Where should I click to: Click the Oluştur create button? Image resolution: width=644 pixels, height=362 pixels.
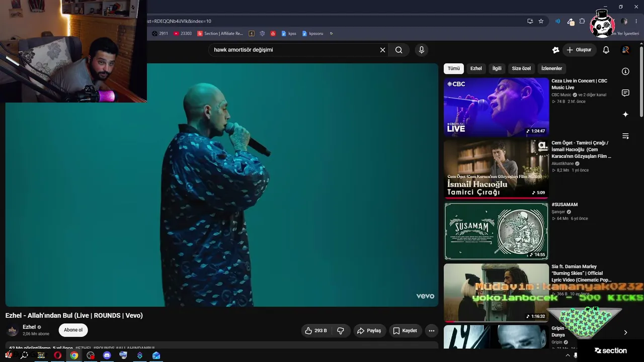pos(579,50)
